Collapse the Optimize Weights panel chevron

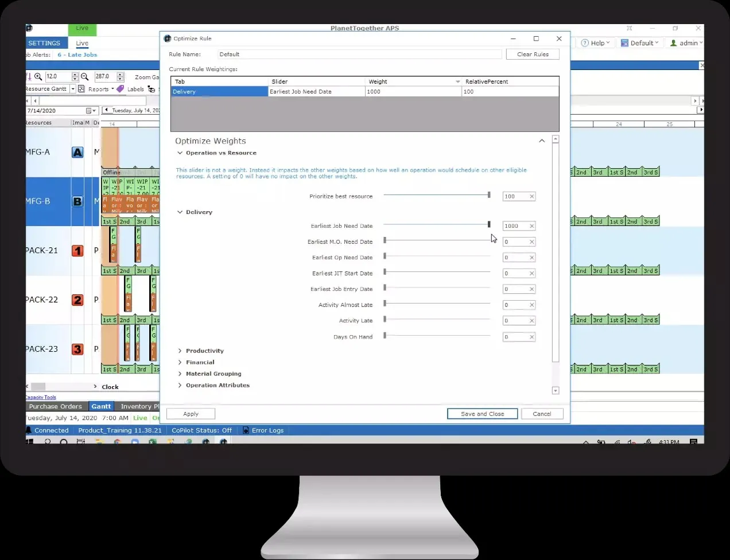[x=542, y=141]
